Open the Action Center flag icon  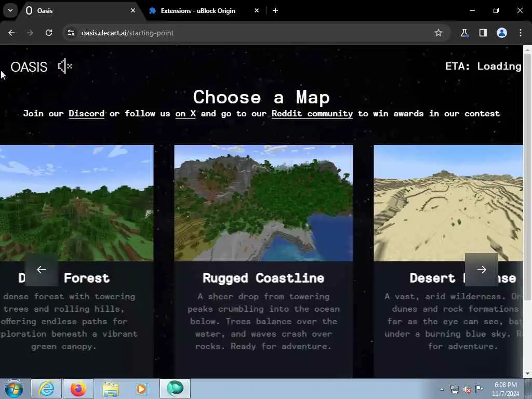coord(479,389)
